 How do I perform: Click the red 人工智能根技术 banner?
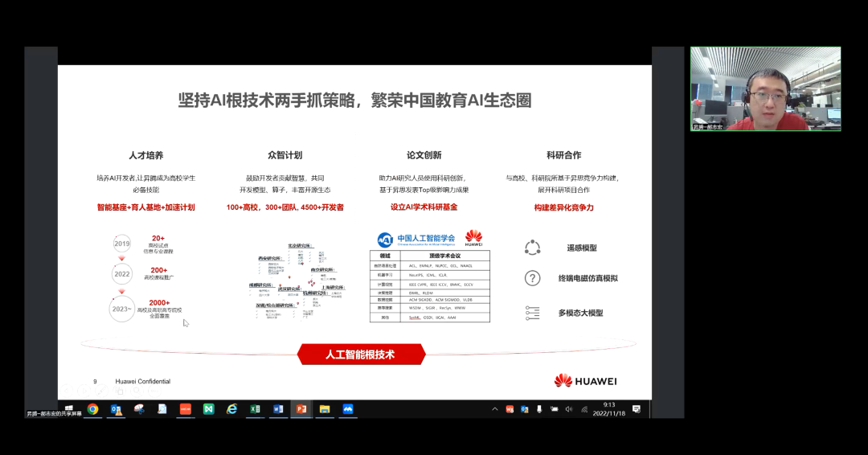tap(360, 354)
